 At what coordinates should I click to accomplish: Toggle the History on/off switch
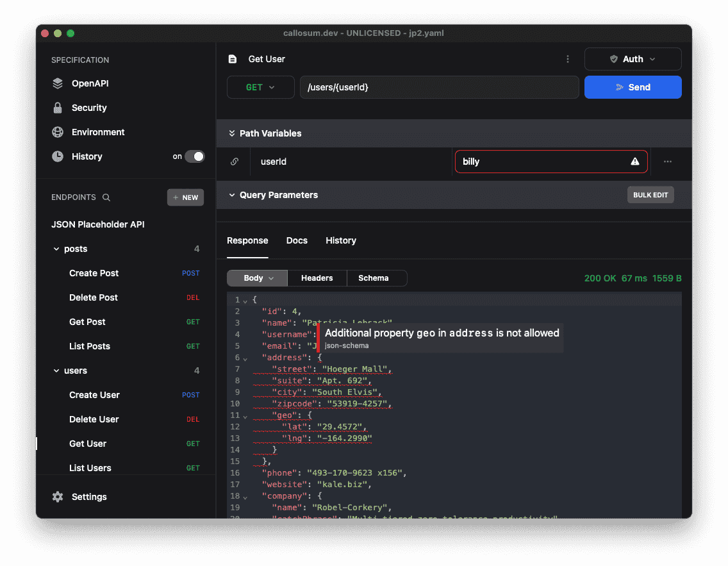[195, 156]
